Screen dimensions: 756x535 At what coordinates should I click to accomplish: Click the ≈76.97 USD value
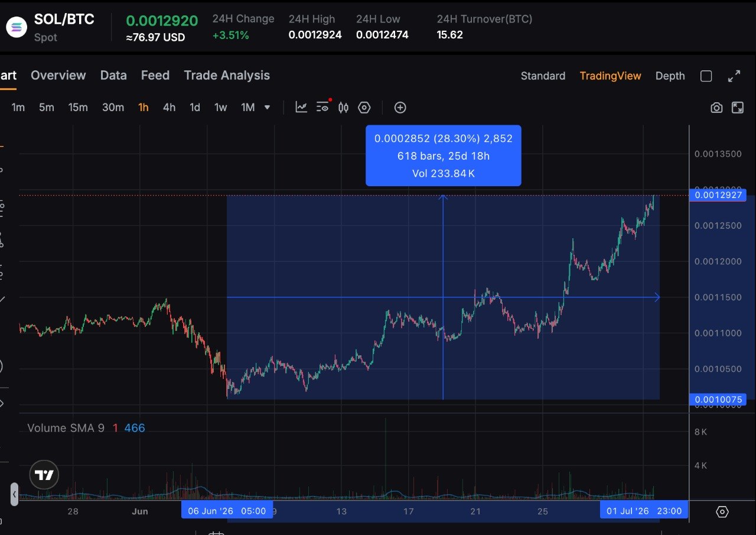coord(155,37)
